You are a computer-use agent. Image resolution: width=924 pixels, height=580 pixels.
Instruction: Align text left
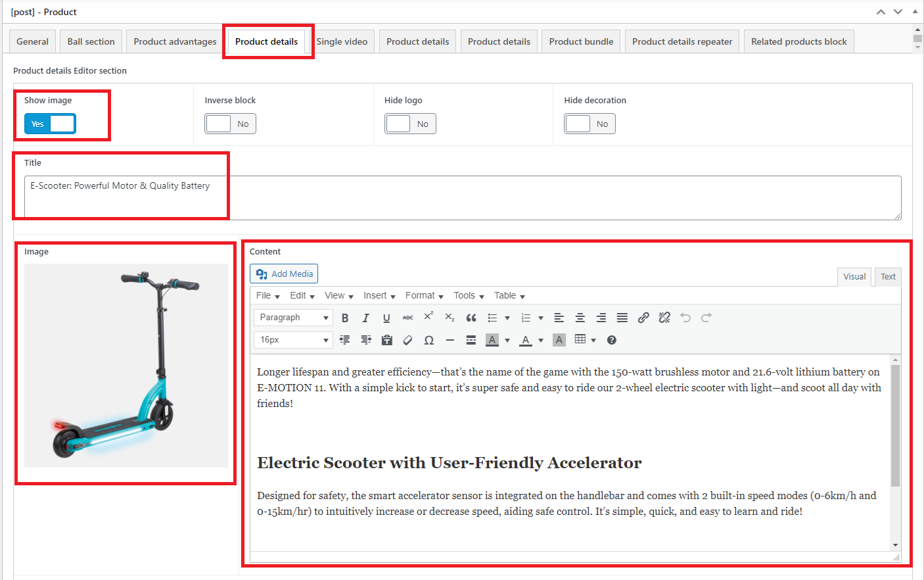coord(559,318)
